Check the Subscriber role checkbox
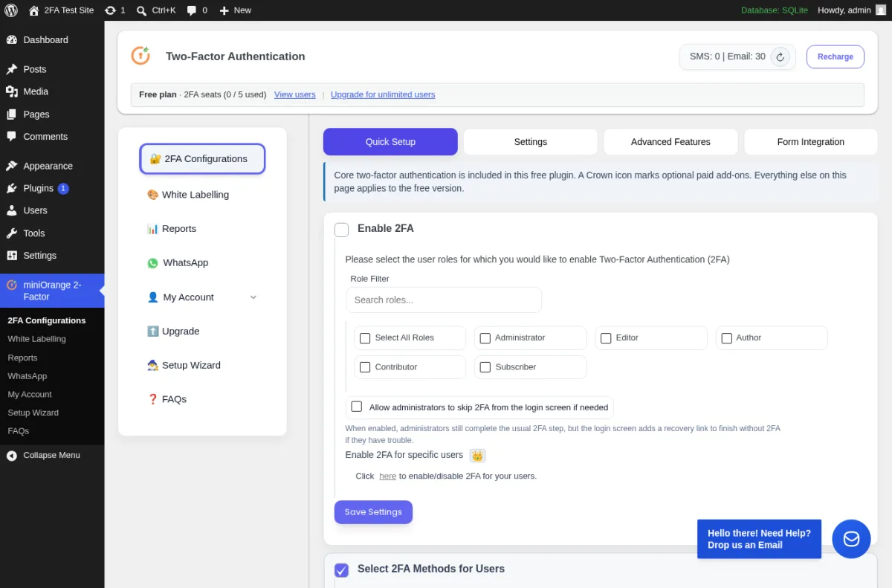Screen dimensions: 892x588 (x=485, y=367)
